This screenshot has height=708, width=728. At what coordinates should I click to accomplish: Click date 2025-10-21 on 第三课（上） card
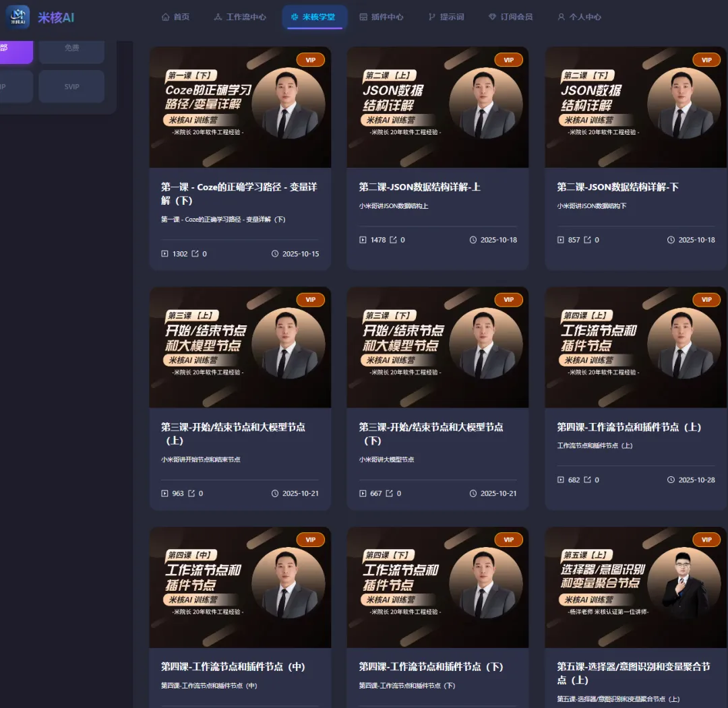coord(301,494)
